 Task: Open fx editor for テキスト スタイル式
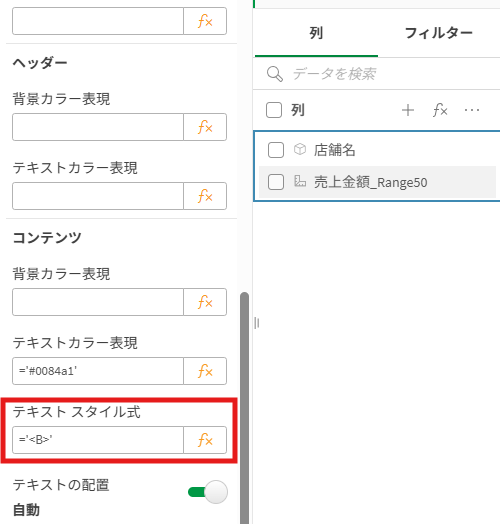(x=205, y=440)
